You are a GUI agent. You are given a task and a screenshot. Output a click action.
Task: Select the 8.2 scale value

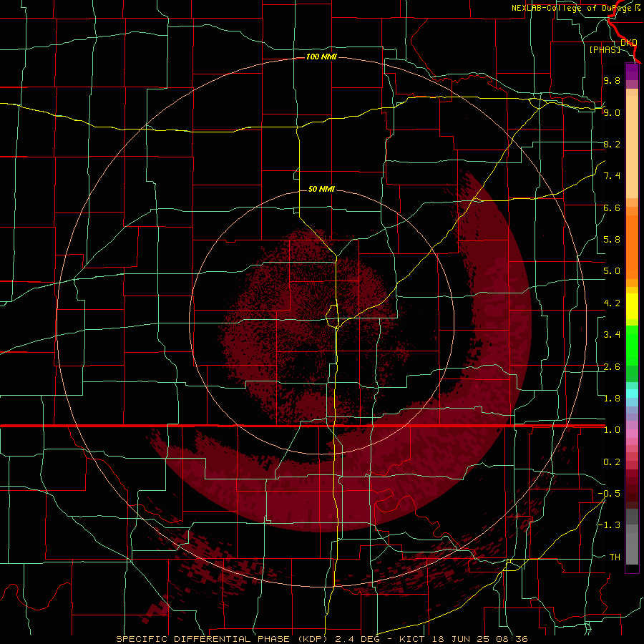pos(612,144)
